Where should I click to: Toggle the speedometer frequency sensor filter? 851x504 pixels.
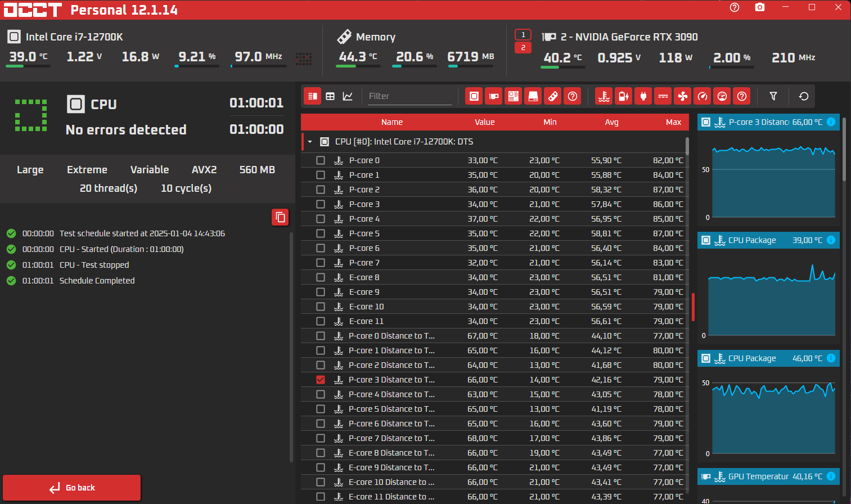coord(703,96)
